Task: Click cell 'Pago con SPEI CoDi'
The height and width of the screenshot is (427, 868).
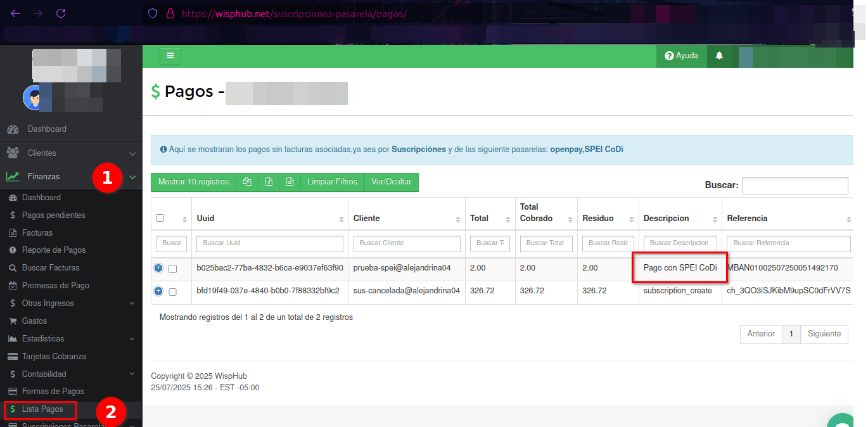Action: 680,268
